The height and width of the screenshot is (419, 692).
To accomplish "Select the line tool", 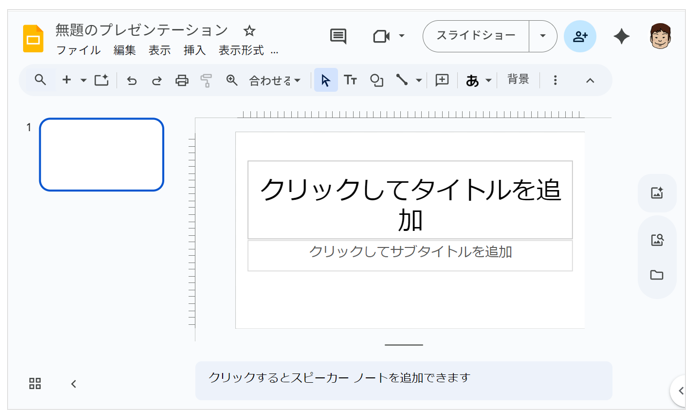I will pos(402,80).
